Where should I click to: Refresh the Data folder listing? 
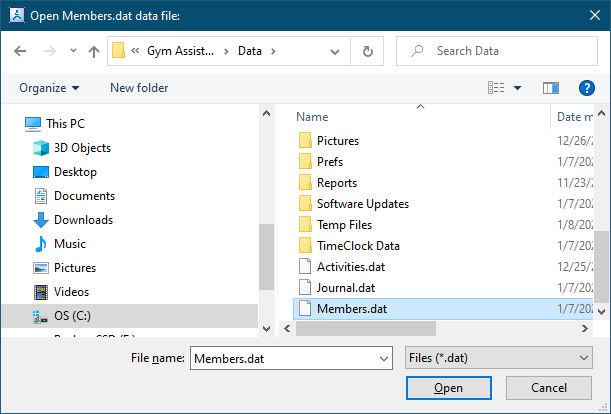click(x=368, y=51)
